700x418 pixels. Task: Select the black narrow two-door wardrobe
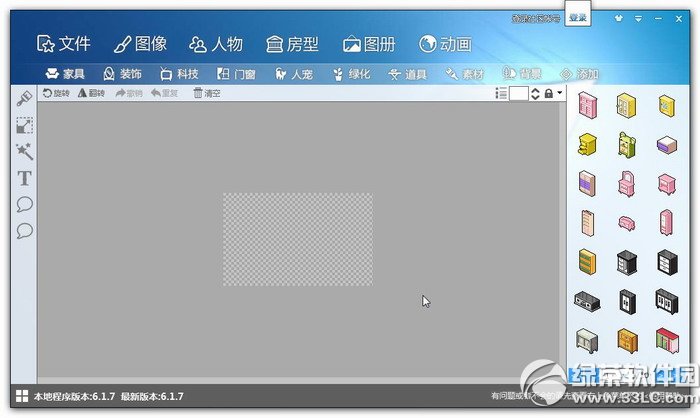pyautogui.click(x=627, y=302)
